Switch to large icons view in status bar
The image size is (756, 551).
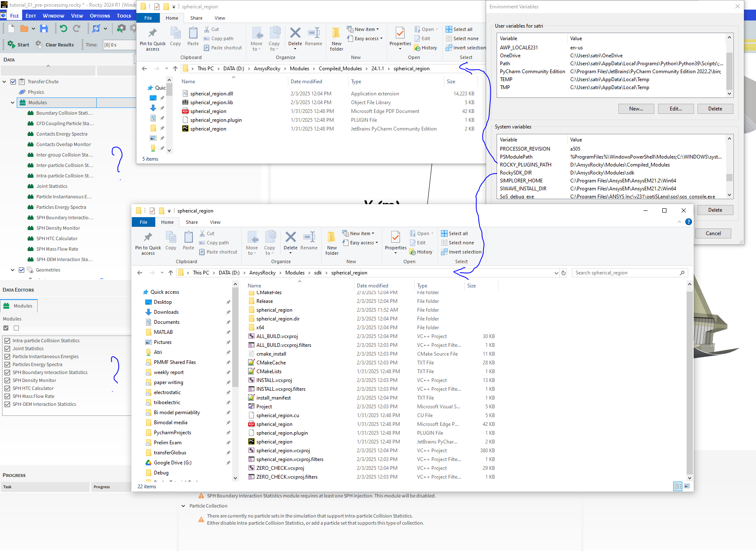[x=687, y=486]
